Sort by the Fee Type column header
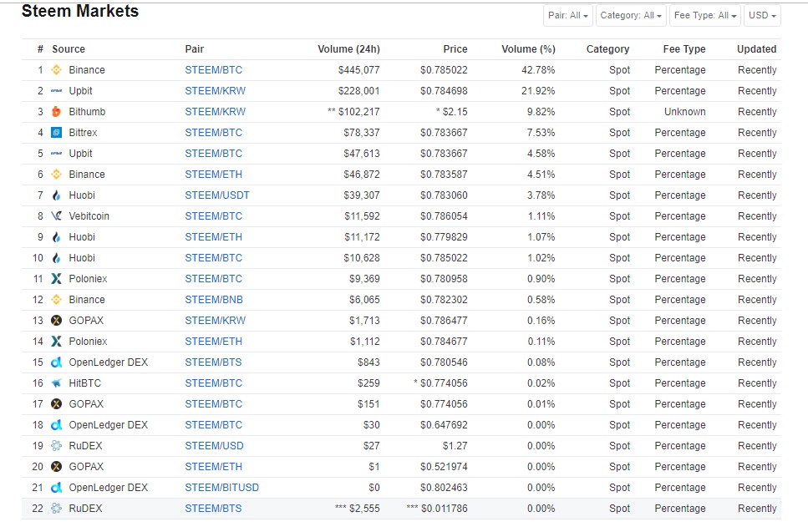The image size is (808, 532). click(684, 49)
